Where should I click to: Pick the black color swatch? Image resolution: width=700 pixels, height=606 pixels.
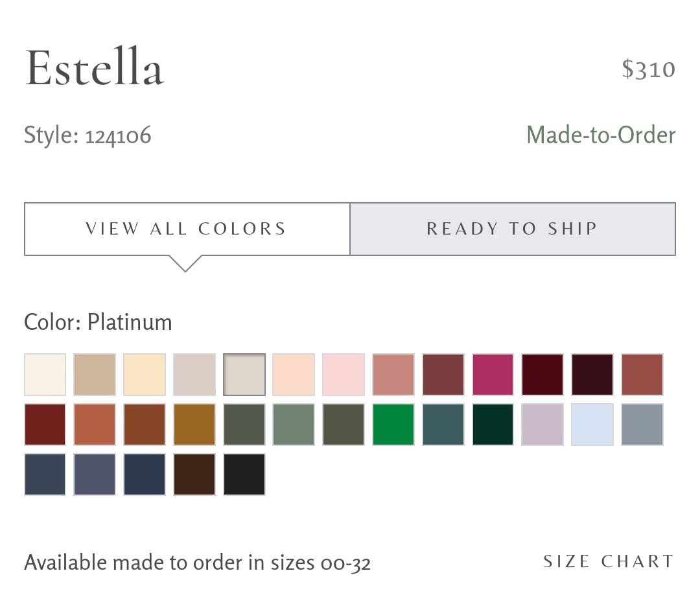[x=244, y=474]
